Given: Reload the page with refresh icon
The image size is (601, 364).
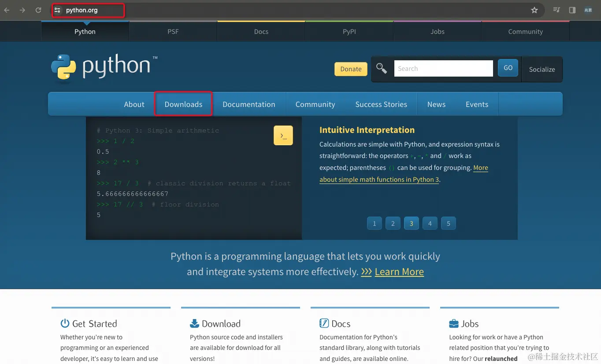Looking at the screenshot, I should click(x=38, y=10).
